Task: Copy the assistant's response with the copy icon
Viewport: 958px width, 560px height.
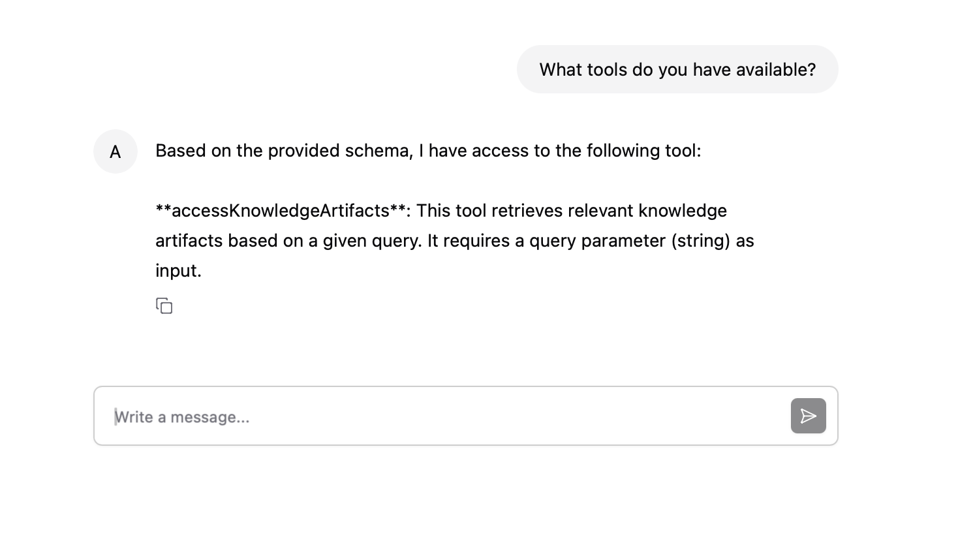Action: 164,305
